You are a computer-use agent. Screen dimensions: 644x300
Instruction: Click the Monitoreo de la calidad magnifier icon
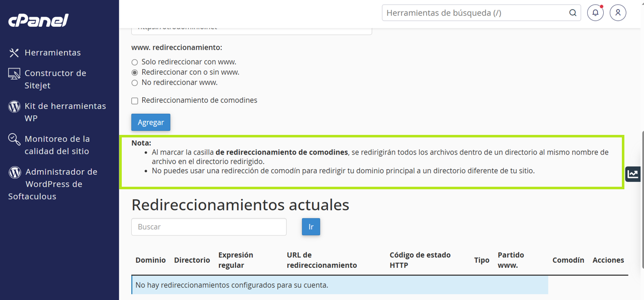(14, 139)
